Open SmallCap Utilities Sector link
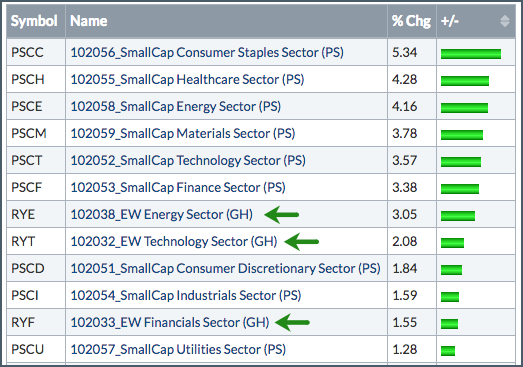 point(178,350)
